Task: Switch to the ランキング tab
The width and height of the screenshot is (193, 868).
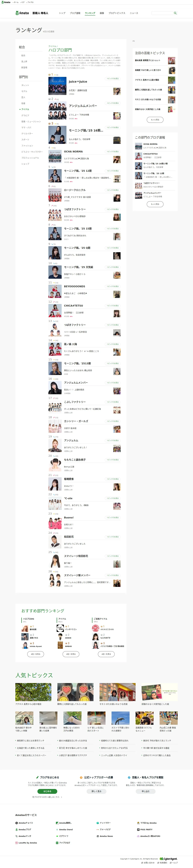Action: pos(90,13)
